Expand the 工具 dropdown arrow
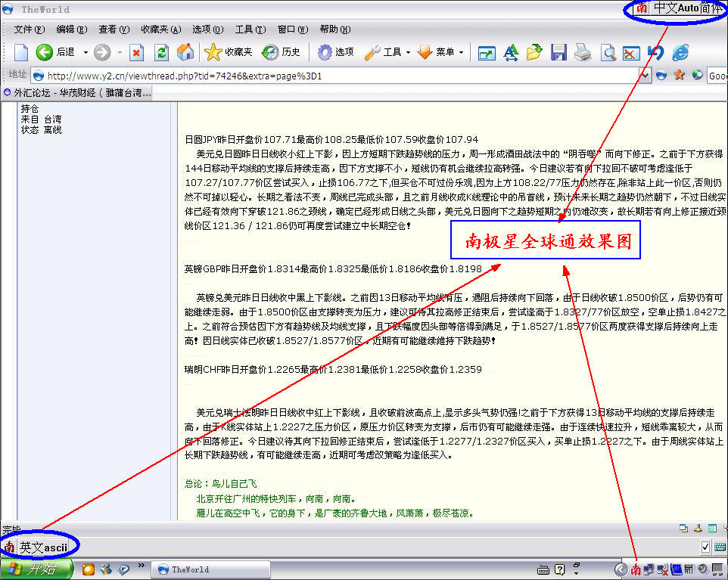Screen dimensions: 728x580 408,53
